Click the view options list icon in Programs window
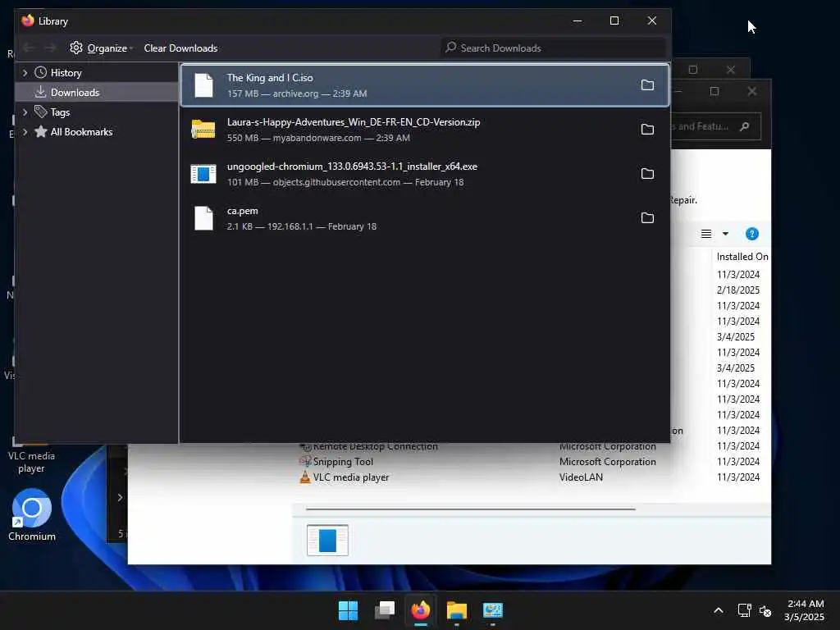 coord(706,234)
